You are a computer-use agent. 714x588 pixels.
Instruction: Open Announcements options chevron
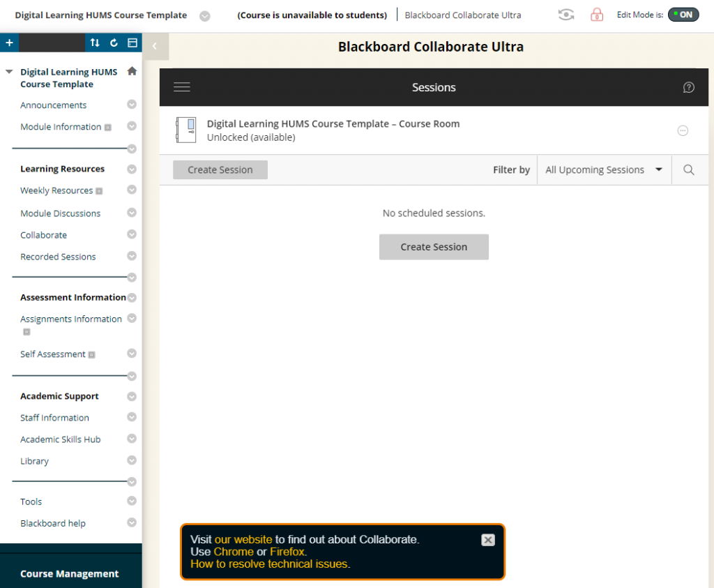132,105
